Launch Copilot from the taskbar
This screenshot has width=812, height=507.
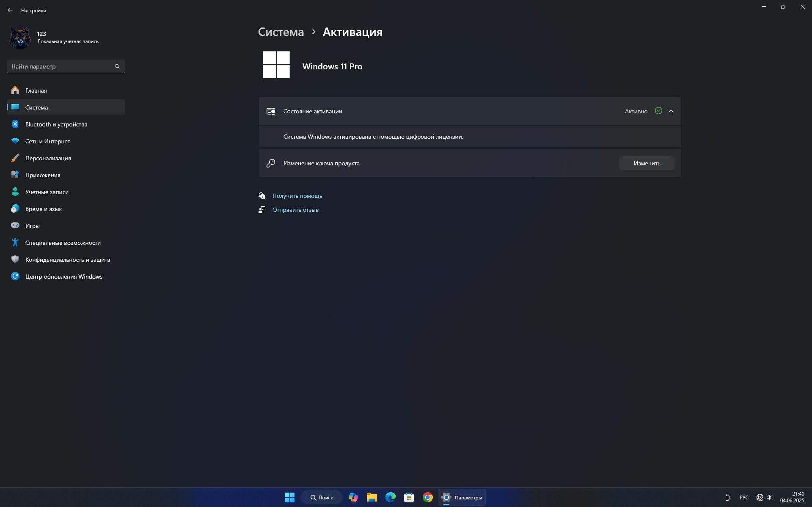point(353,497)
